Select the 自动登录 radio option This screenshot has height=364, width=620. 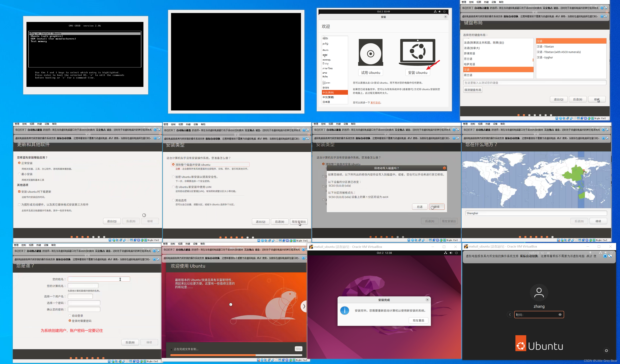[70, 316]
